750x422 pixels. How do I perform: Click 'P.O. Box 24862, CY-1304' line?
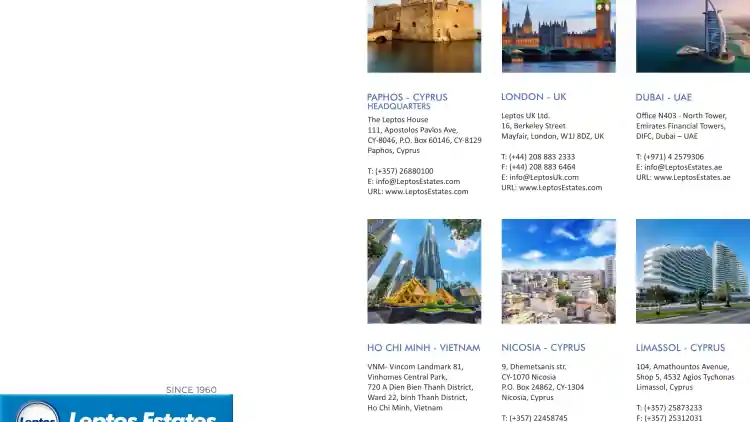coord(542,387)
